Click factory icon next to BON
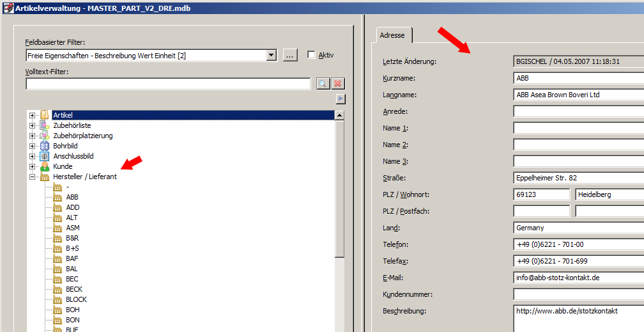Image resolution: width=644 pixels, height=332 pixels. coord(57,320)
